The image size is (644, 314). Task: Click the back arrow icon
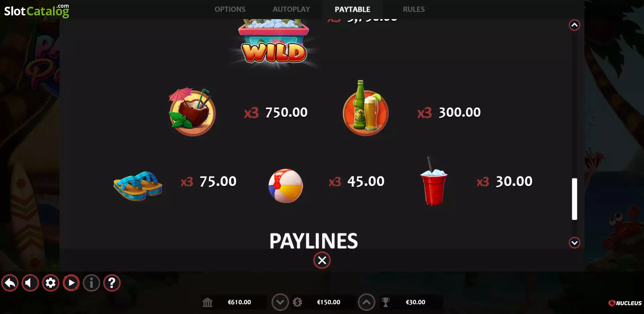(10, 283)
